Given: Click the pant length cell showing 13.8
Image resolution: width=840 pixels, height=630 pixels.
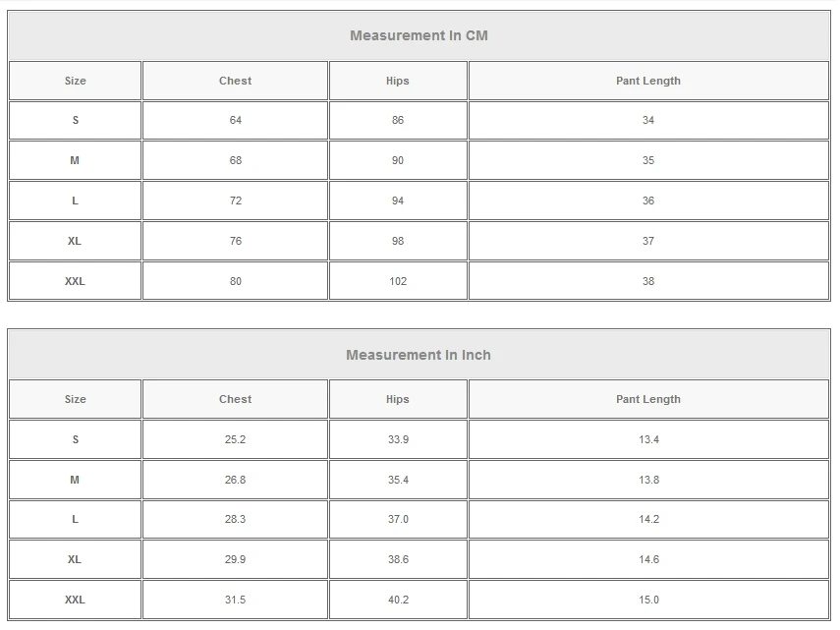Looking at the screenshot, I should click(648, 480).
